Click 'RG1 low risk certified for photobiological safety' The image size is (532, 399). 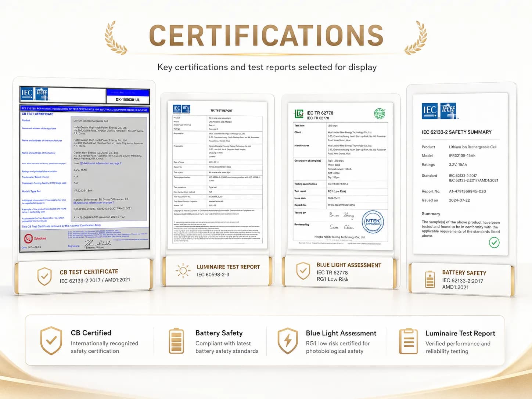pos(338,347)
